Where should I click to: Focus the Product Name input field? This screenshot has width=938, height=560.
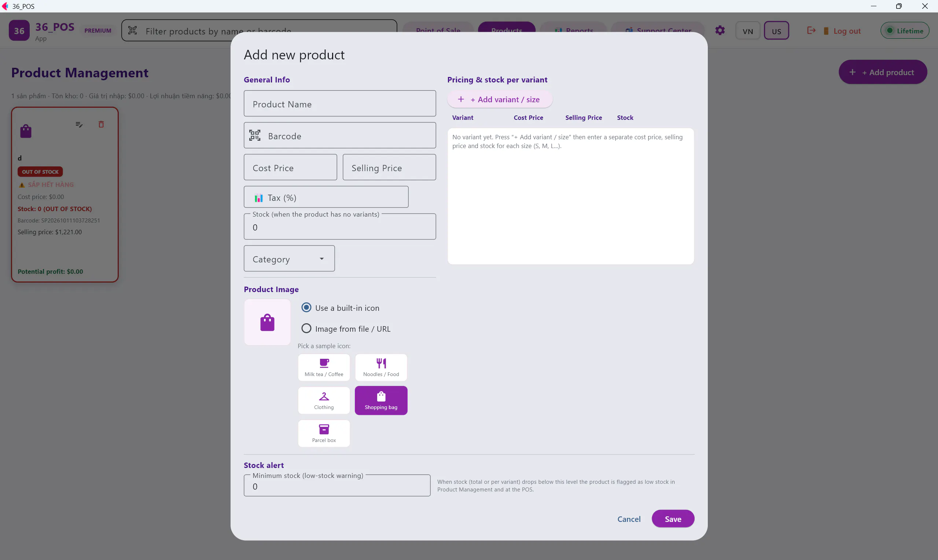(339, 103)
